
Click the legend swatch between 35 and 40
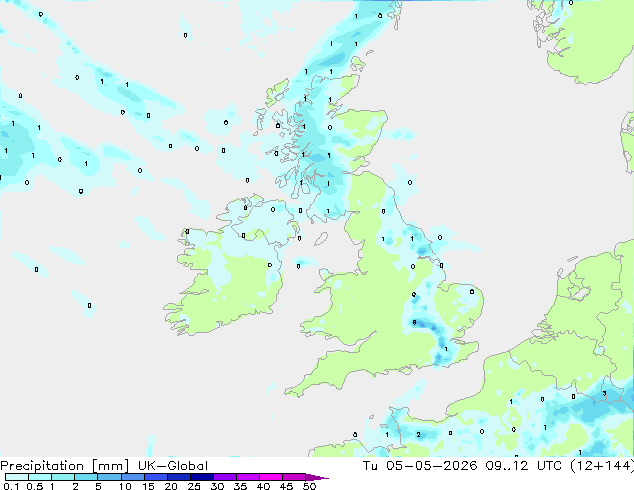tap(247, 477)
